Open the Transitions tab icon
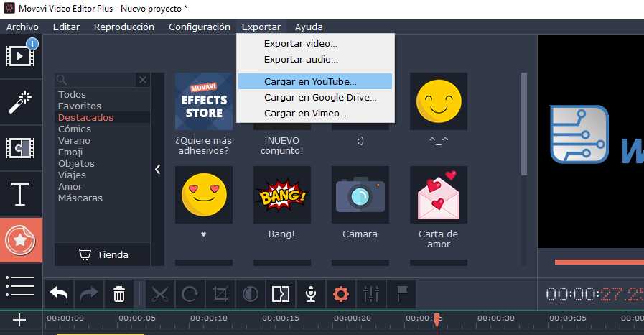This screenshot has width=644, height=335. 21,148
